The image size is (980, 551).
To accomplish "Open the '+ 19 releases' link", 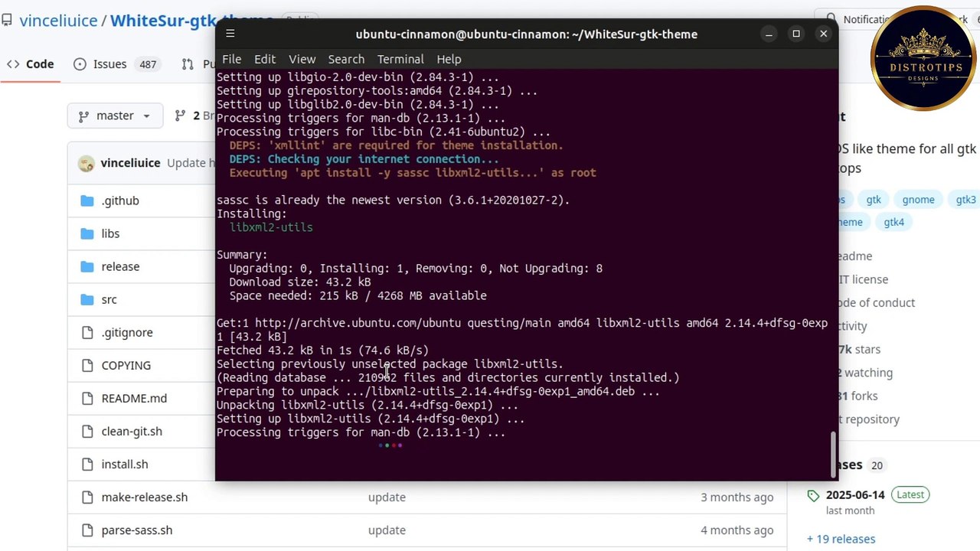I will (841, 539).
